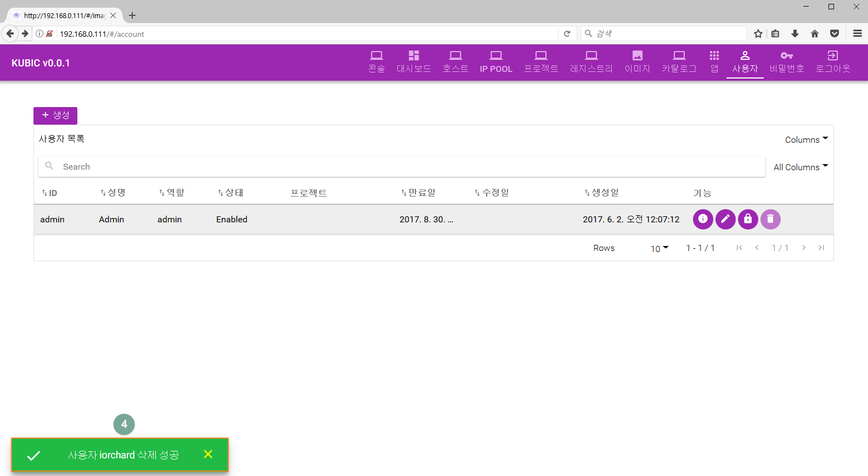868x476 pixels.
Task: Click the + 생성 create button
Action: click(x=55, y=115)
